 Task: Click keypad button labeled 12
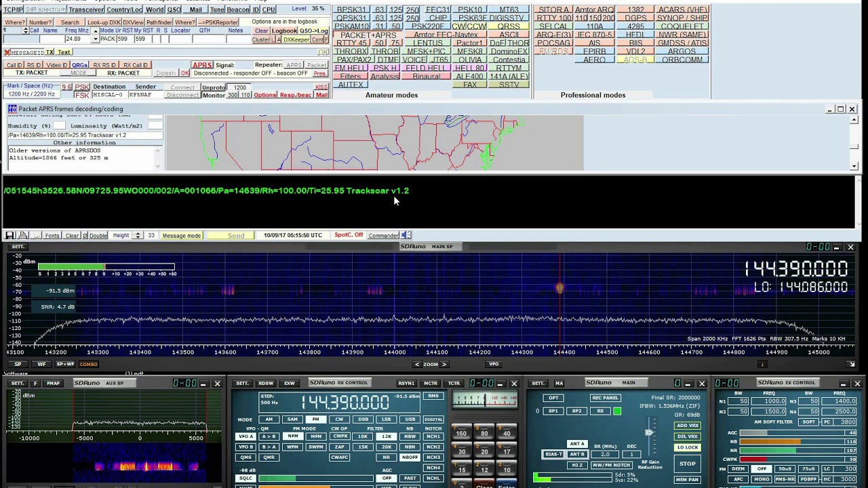[484, 470]
